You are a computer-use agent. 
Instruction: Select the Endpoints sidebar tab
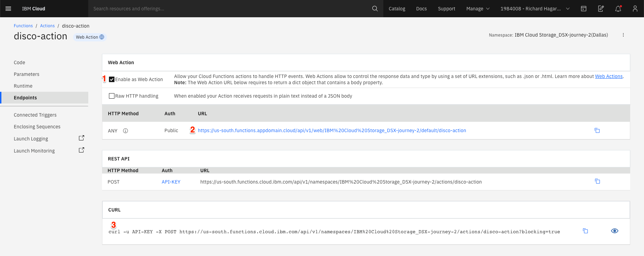pyautogui.click(x=44, y=98)
